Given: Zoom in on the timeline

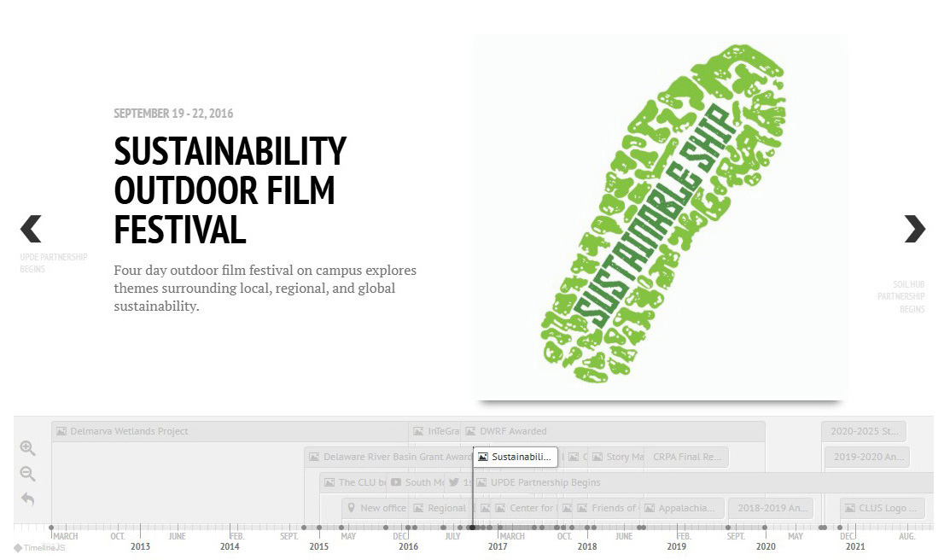Looking at the screenshot, I should [x=27, y=448].
